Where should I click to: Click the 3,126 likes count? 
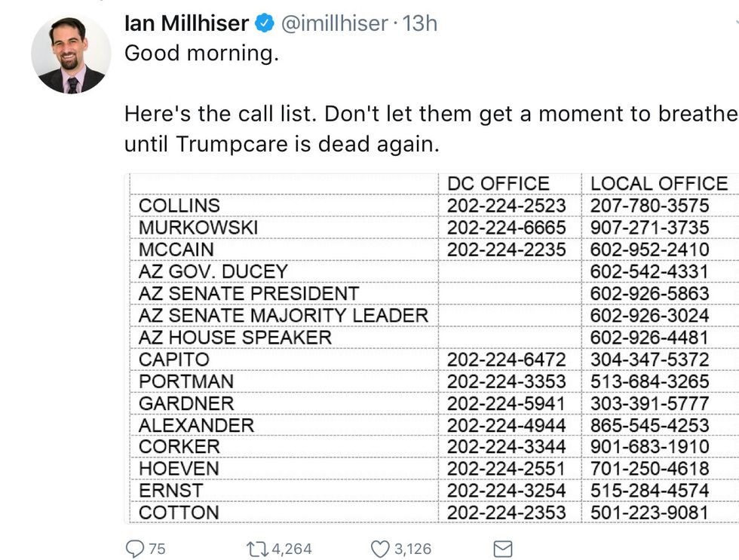point(413,549)
